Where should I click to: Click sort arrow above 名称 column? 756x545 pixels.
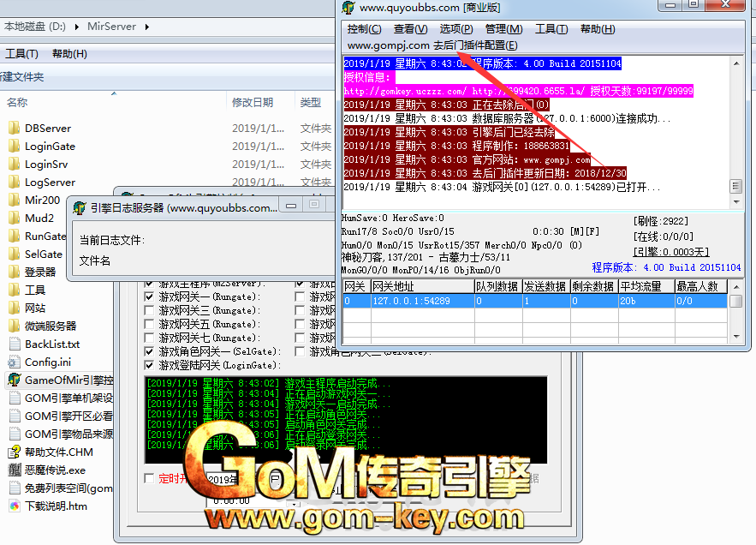pos(114,93)
